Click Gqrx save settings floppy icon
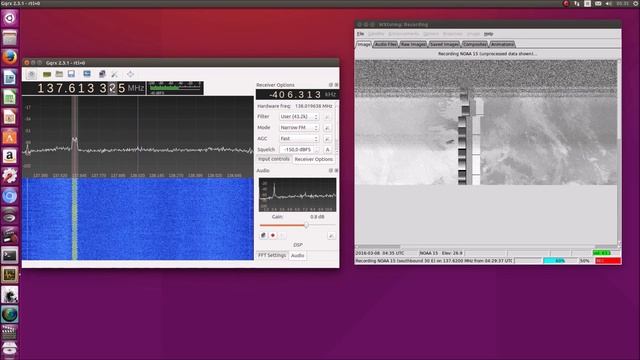The height and width of the screenshot is (360, 640). [71, 74]
